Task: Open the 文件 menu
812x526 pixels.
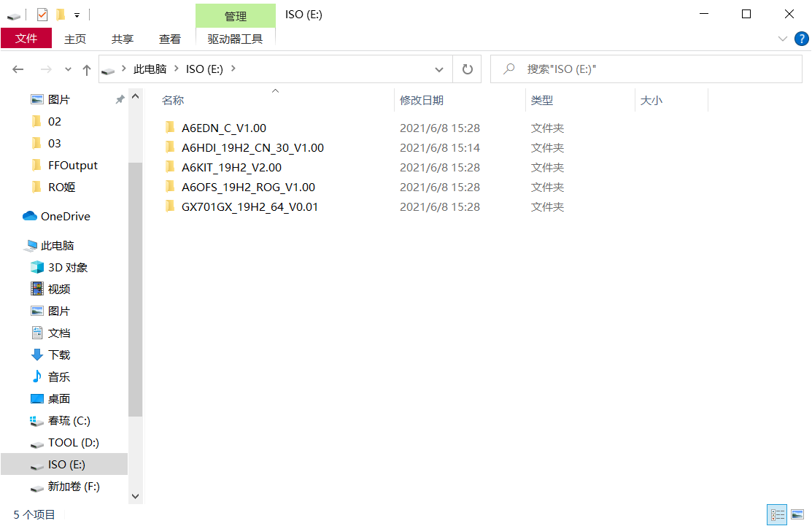Action: coord(26,39)
